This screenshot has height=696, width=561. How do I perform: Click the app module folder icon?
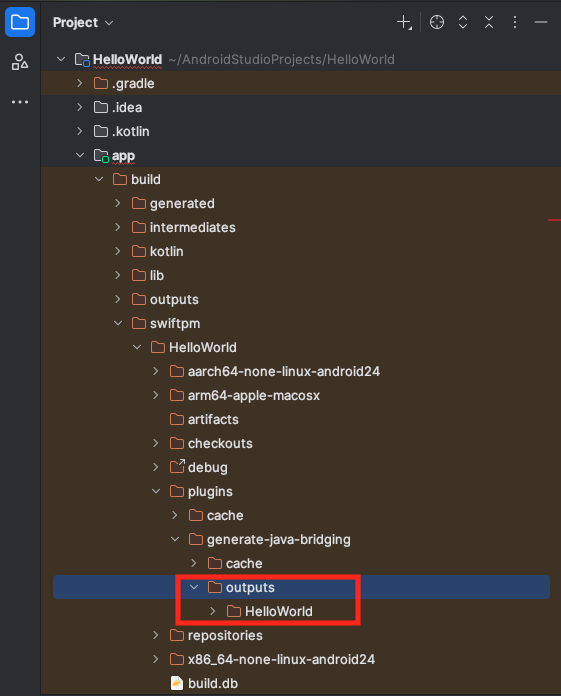coord(101,155)
